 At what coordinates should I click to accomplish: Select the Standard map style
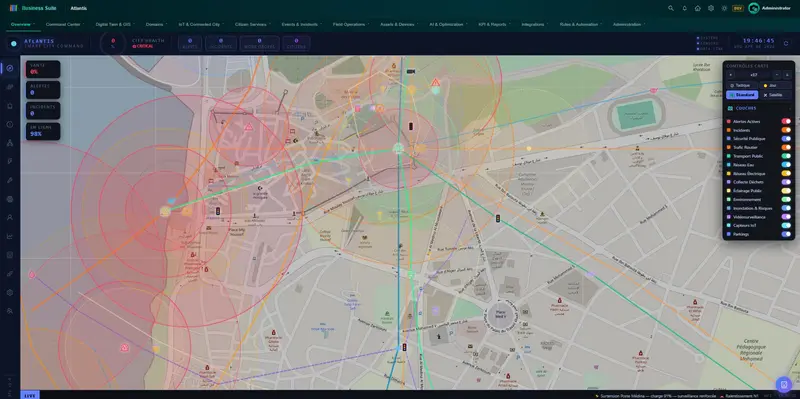pyautogui.click(x=742, y=95)
